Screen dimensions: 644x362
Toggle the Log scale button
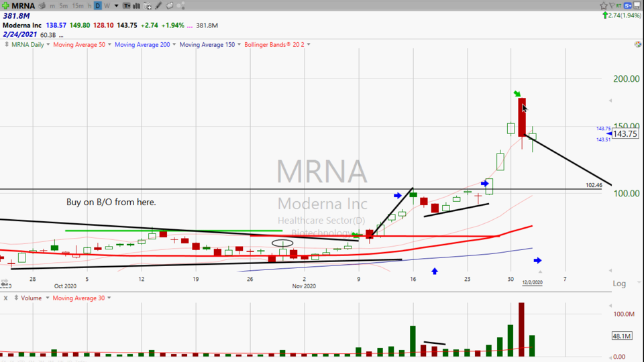(x=619, y=283)
